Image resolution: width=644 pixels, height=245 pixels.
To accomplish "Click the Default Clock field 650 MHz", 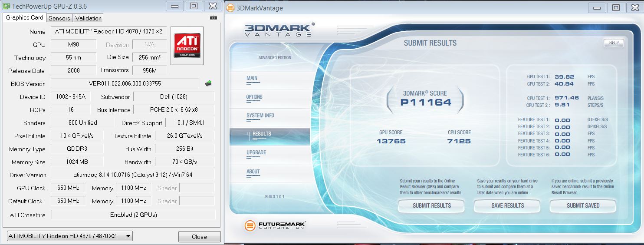I will click(68, 201).
